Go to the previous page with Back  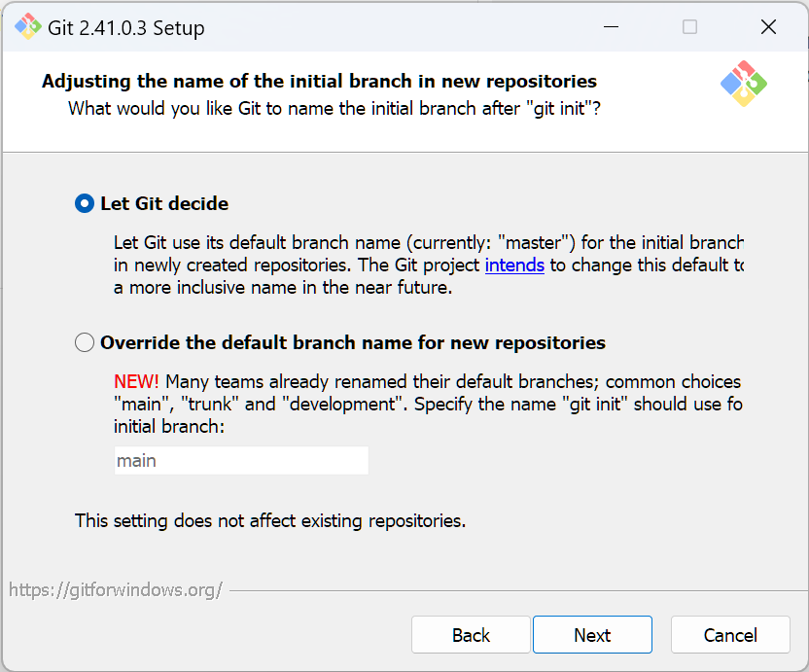point(471,635)
